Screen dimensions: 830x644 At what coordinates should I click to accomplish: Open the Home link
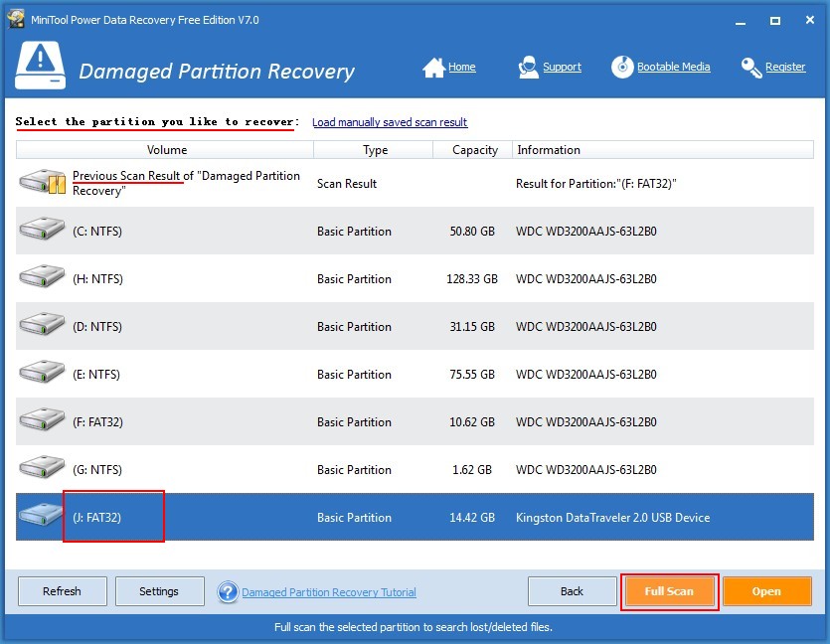461,68
